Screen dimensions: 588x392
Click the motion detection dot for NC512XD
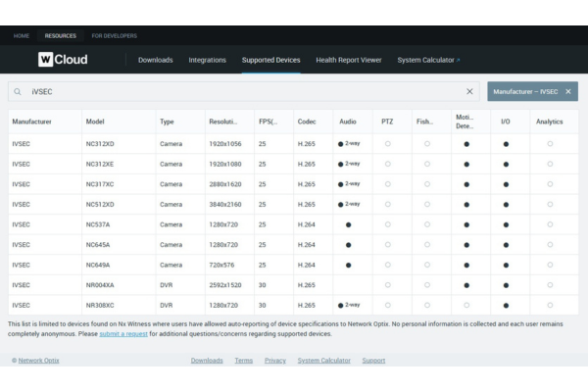pyautogui.click(x=466, y=205)
